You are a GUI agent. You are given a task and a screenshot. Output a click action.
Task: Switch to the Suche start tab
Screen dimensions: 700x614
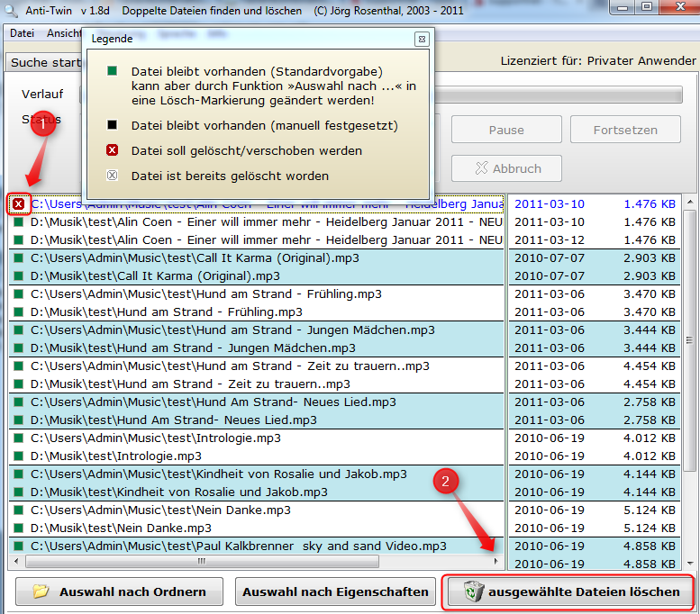tap(45, 62)
